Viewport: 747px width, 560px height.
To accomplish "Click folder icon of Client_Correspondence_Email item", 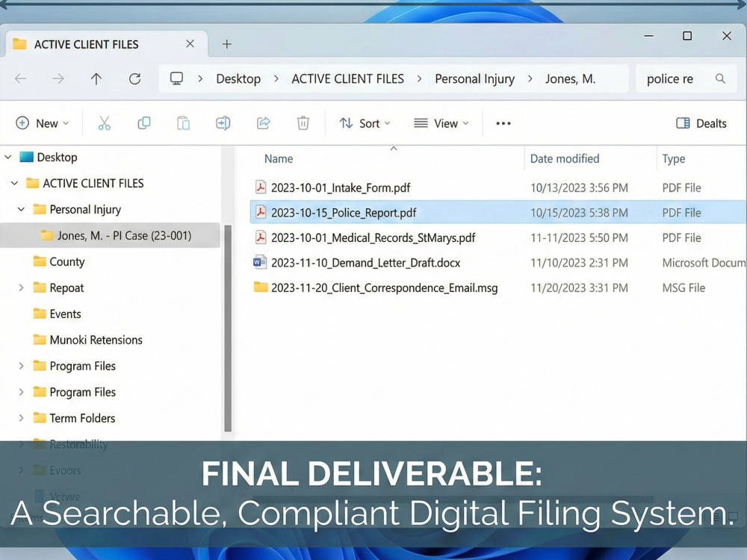I will click(261, 287).
